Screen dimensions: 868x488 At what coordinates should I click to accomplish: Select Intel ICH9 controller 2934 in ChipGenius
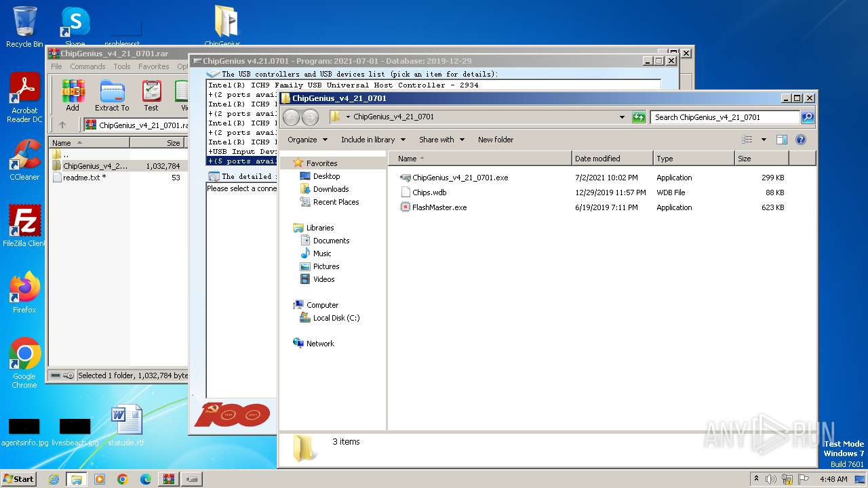point(343,85)
